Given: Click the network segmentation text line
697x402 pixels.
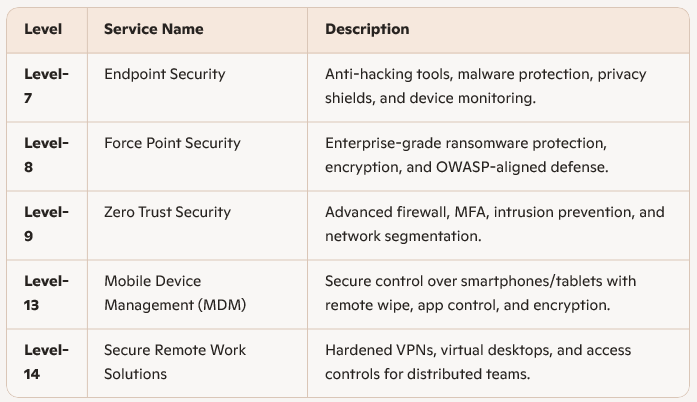Looking at the screenshot, I should (x=402, y=236).
